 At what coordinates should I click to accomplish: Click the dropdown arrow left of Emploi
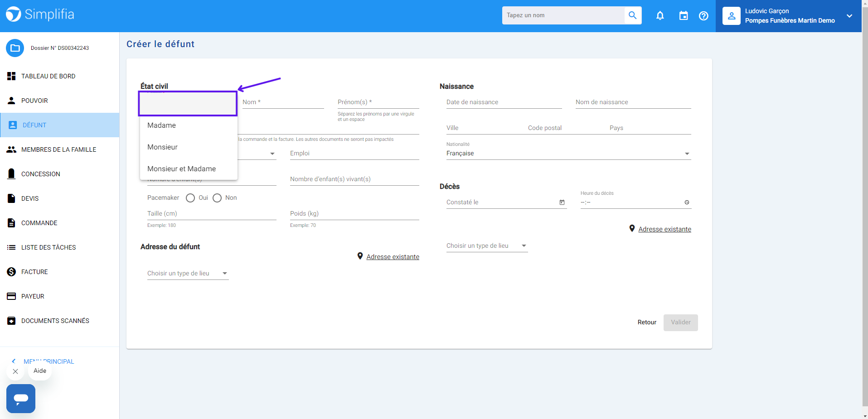pyautogui.click(x=272, y=154)
